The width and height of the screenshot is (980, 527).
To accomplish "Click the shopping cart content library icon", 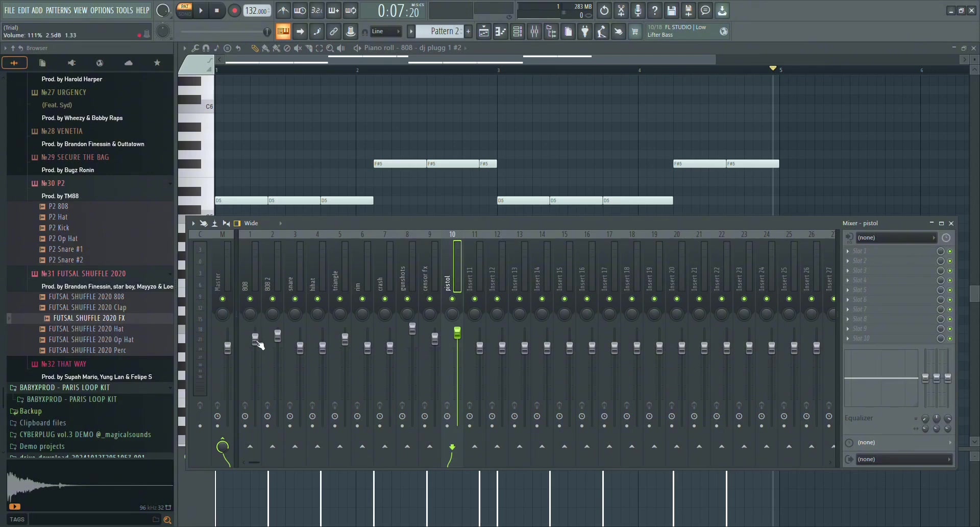I will click(x=635, y=32).
